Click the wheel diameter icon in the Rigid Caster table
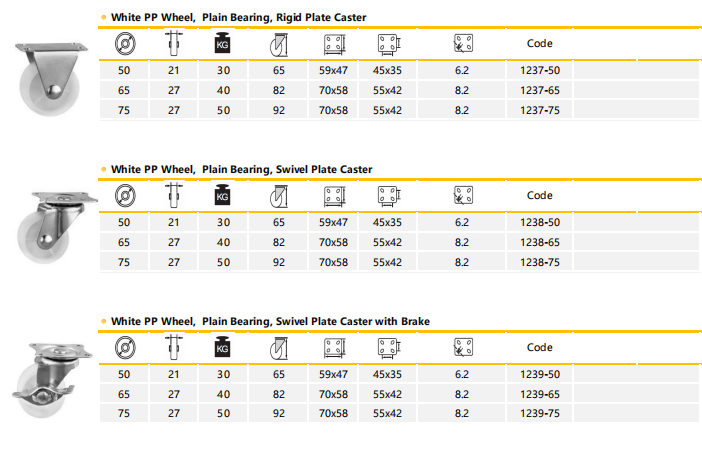Screen dimensions: 702x461 pos(125,44)
